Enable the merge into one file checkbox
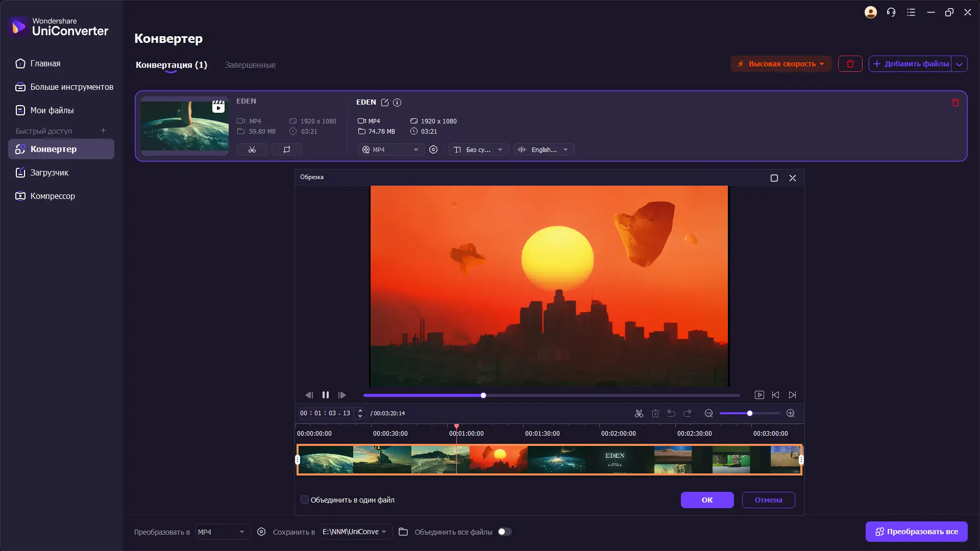The width and height of the screenshot is (980, 551). point(305,500)
